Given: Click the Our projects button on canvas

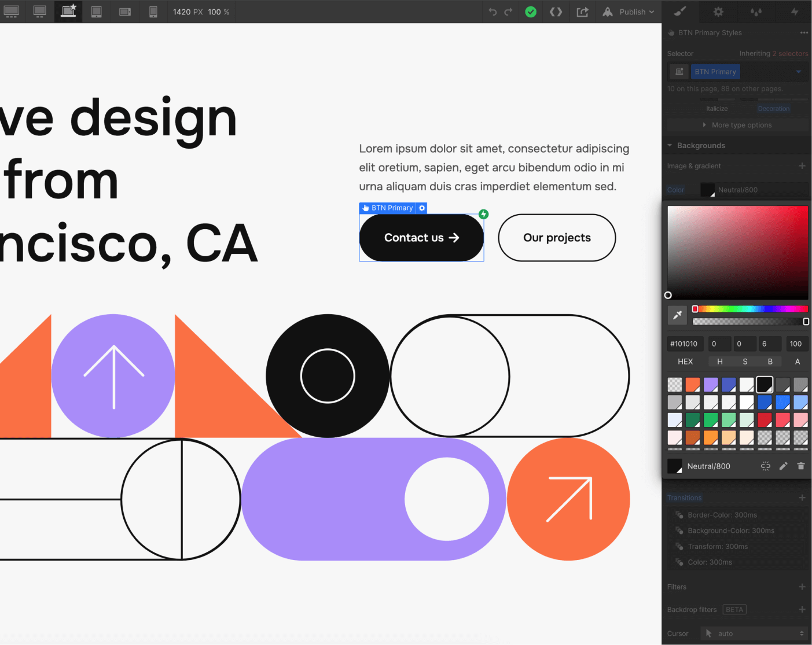Looking at the screenshot, I should pyautogui.click(x=557, y=238).
